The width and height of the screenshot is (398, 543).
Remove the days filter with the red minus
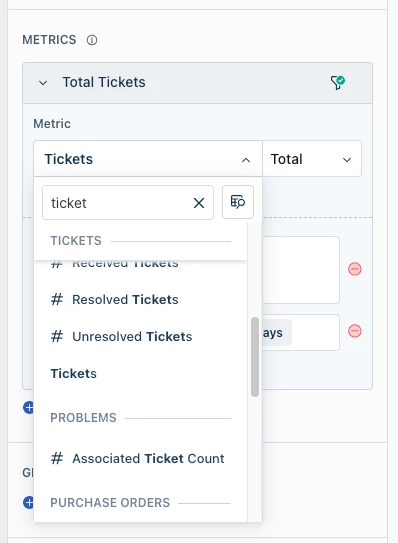click(x=355, y=331)
